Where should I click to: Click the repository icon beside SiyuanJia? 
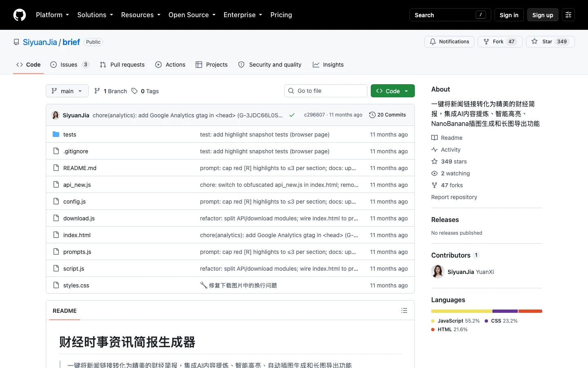[16, 42]
